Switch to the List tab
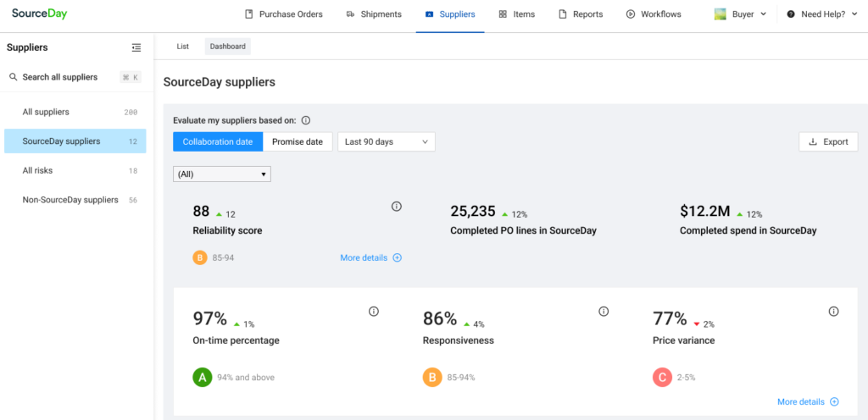The image size is (868, 420). [x=182, y=47]
